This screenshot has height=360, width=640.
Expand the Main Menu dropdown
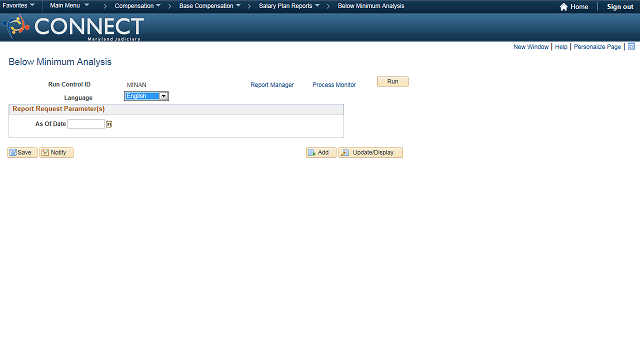coord(69,6)
